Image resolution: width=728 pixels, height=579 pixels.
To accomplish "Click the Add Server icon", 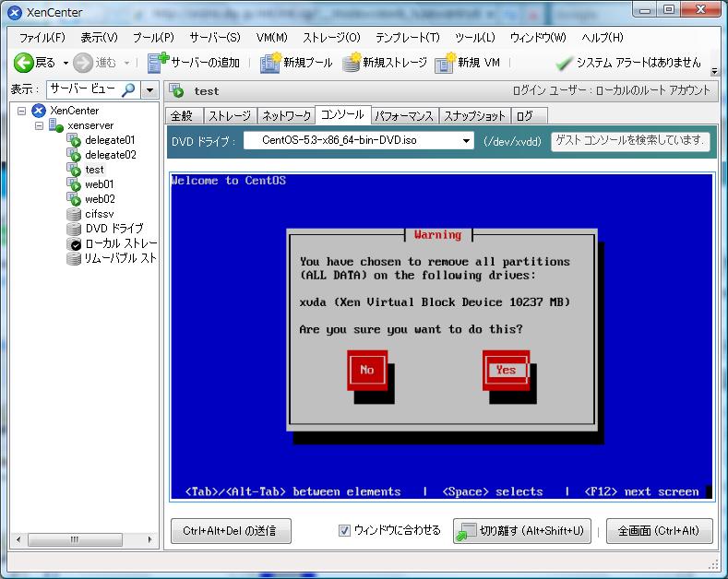I will [158, 63].
